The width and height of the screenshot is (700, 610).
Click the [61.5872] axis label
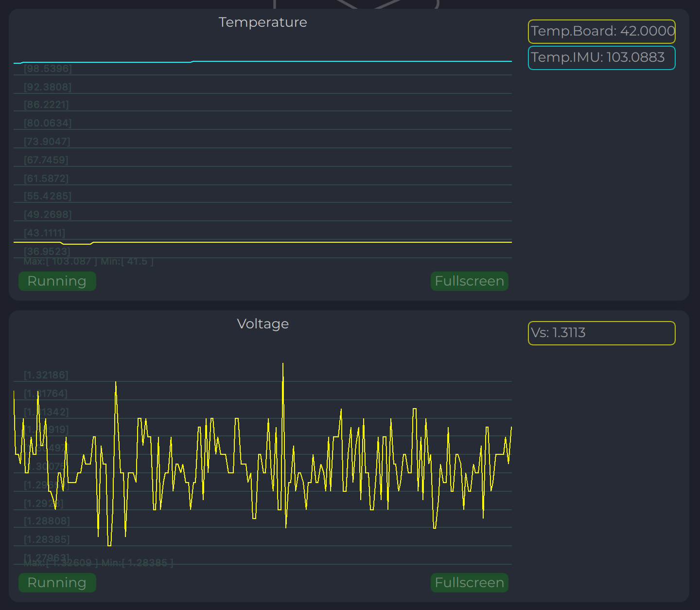coord(46,179)
